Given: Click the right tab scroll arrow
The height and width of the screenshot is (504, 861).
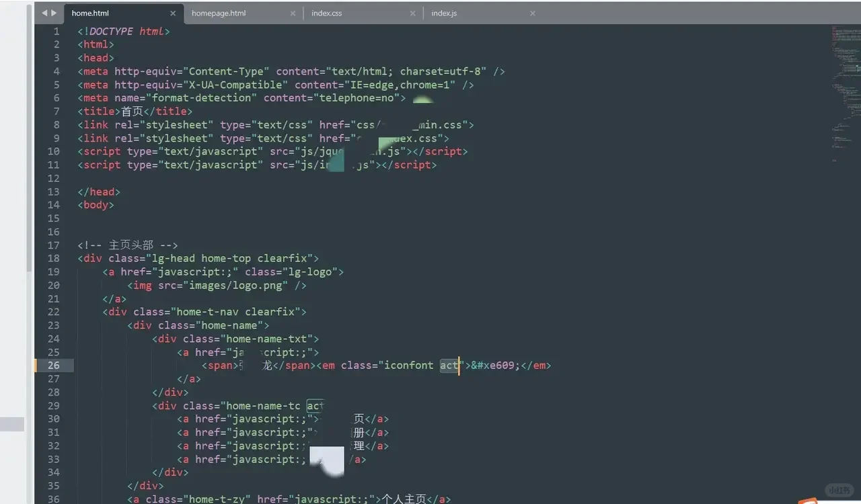Looking at the screenshot, I should pos(54,13).
